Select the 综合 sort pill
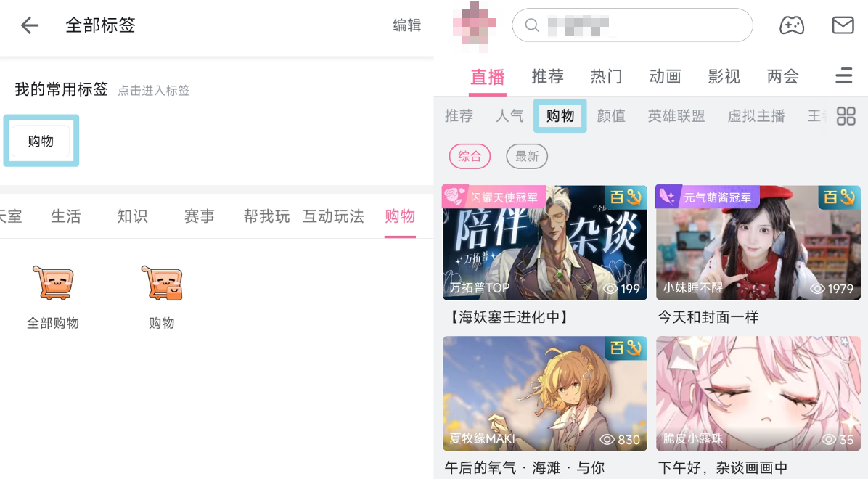The height and width of the screenshot is (479, 868). 470,157
